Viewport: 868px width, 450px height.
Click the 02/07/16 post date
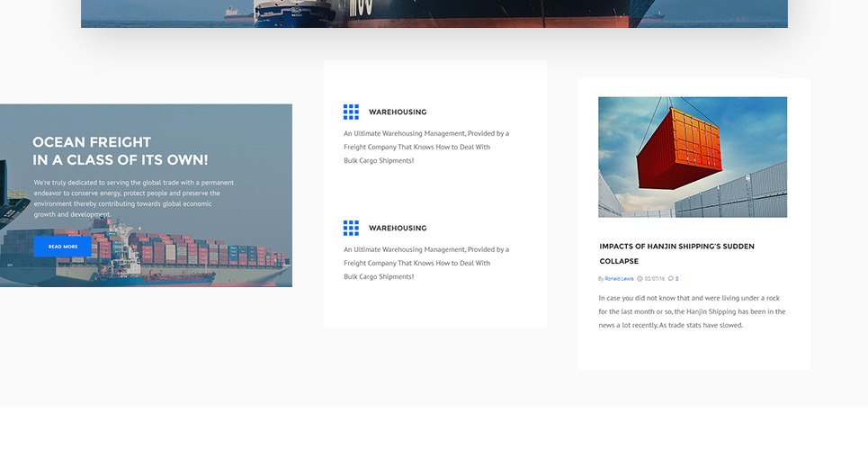tap(656, 279)
